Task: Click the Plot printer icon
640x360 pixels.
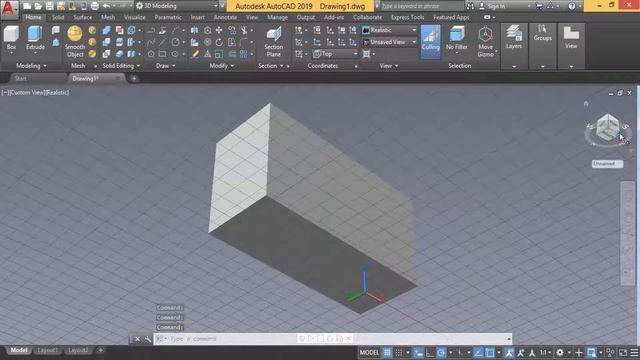Action: click(x=95, y=6)
